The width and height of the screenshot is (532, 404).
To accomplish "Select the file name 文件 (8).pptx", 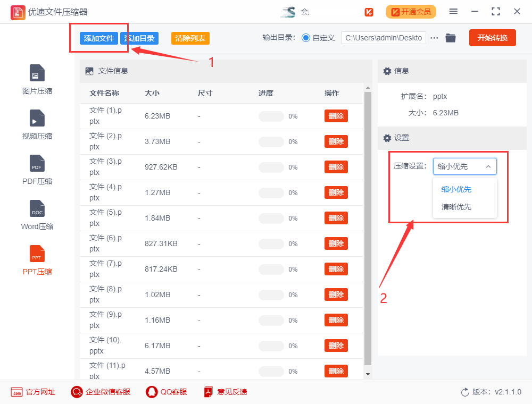I will (x=105, y=294).
